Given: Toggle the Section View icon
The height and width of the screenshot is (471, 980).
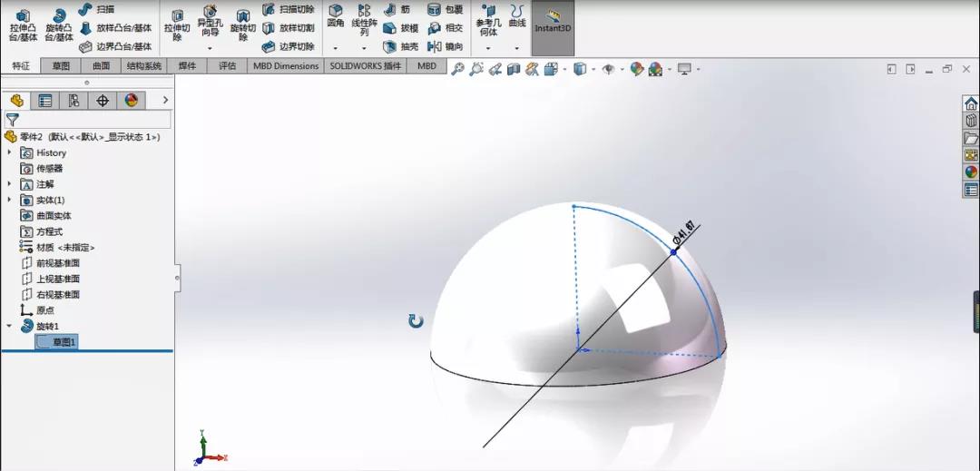Looking at the screenshot, I should tap(514, 69).
